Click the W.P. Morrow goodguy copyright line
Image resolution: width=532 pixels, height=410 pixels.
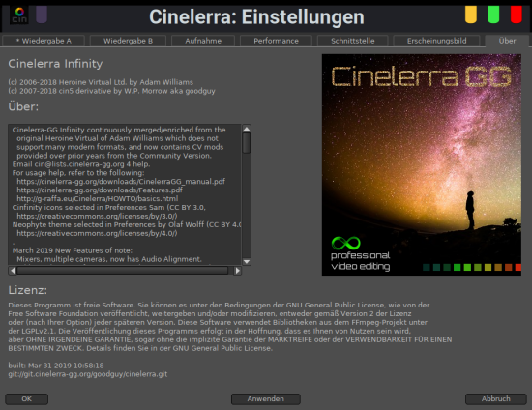pos(111,91)
